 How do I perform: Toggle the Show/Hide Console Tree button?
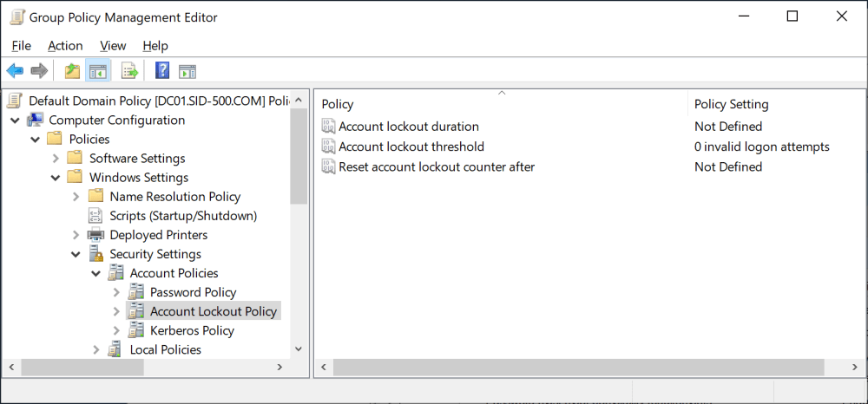(98, 71)
